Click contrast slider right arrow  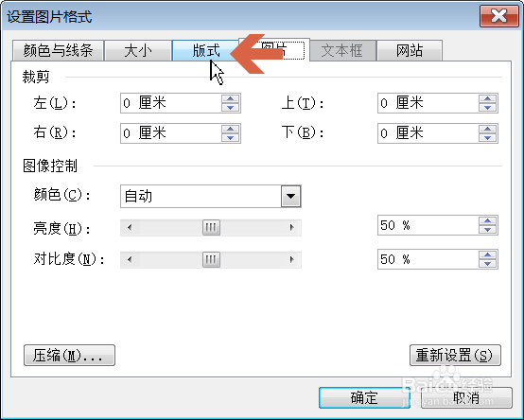(291, 259)
